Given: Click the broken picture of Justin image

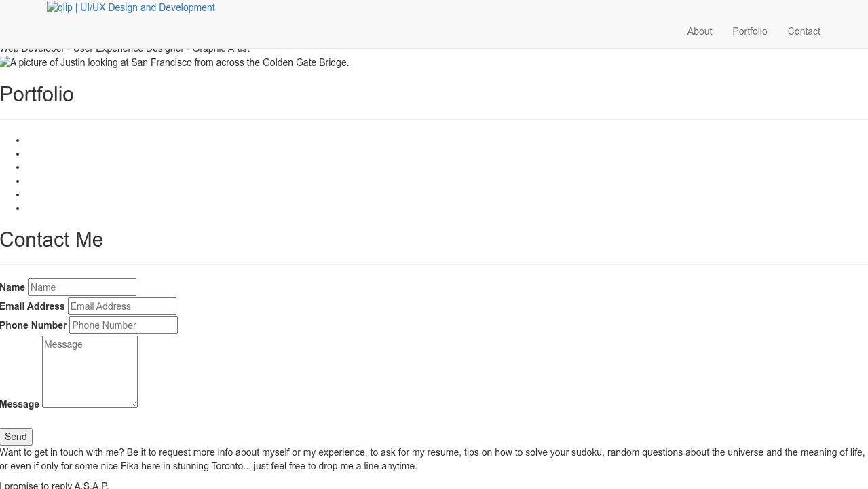Looking at the screenshot, I should click(x=174, y=63).
